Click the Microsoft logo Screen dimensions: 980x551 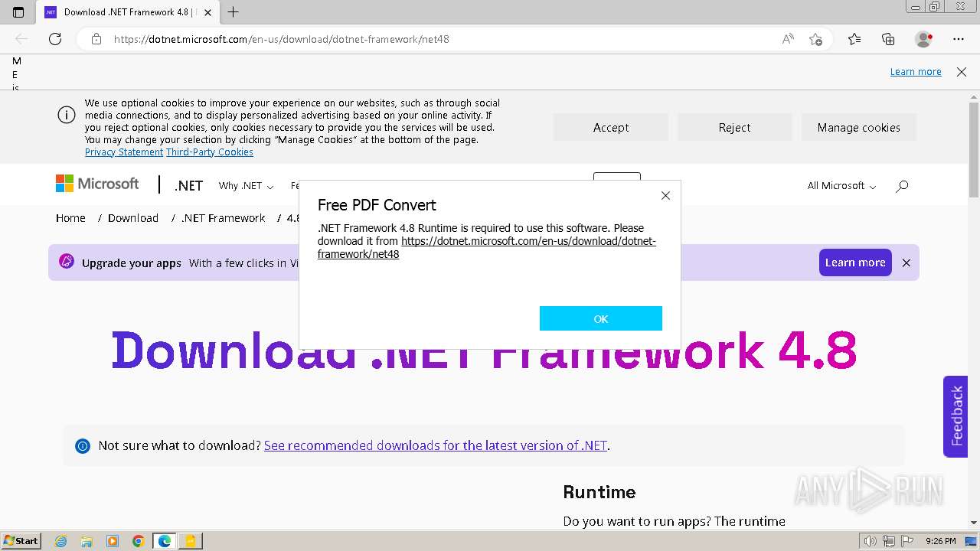pos(97,184)
